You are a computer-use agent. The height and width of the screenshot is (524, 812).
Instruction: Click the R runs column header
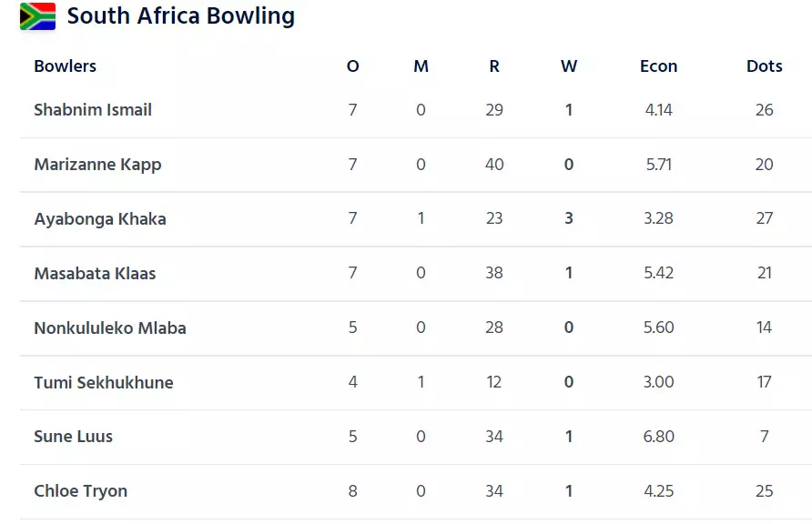493,66
